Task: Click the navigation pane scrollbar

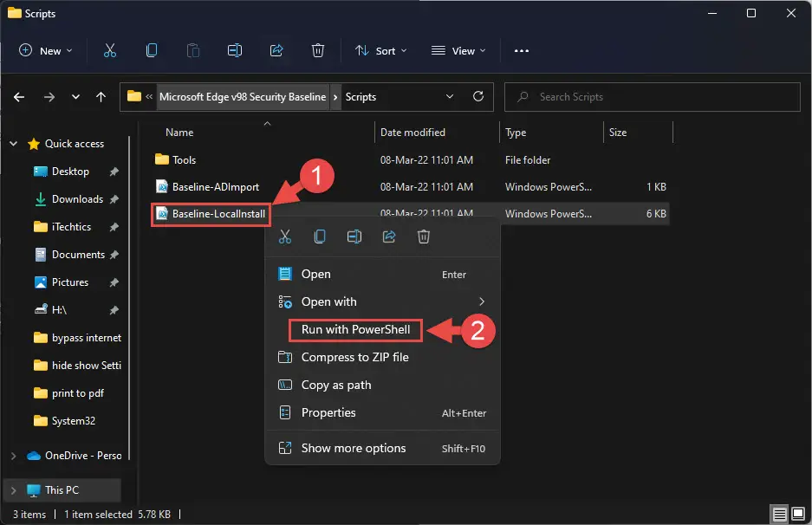Action: [x=129, y=298]
